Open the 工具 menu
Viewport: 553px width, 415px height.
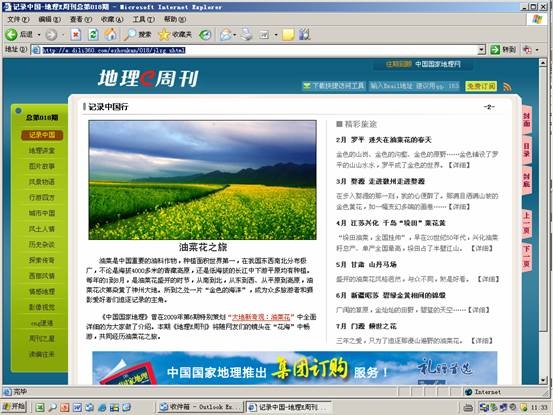click(144, 19)
